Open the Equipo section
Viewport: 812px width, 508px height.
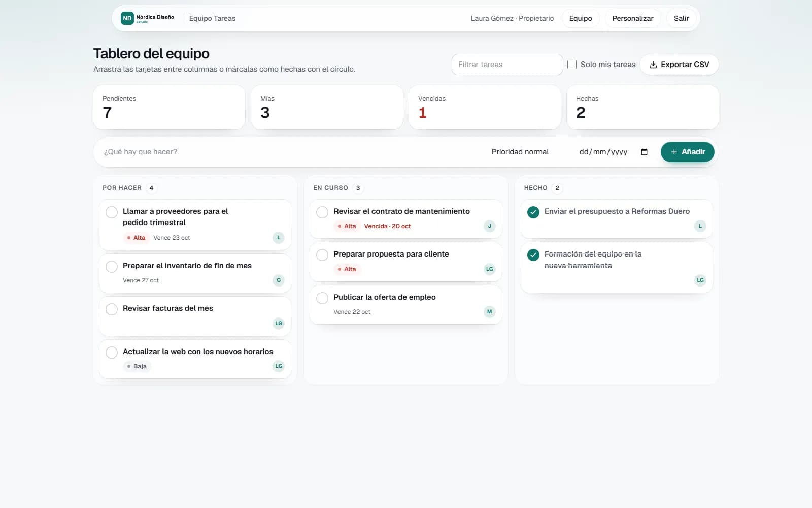[x=581, y=18]
